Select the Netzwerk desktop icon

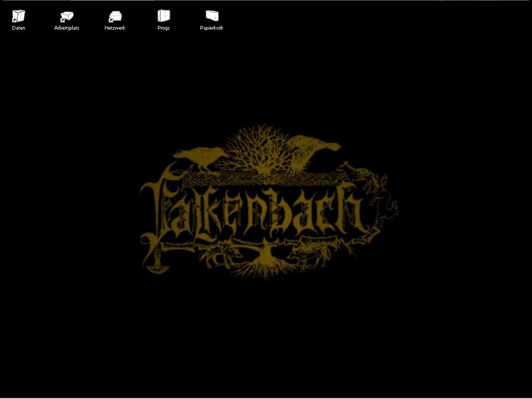(115, 17)
